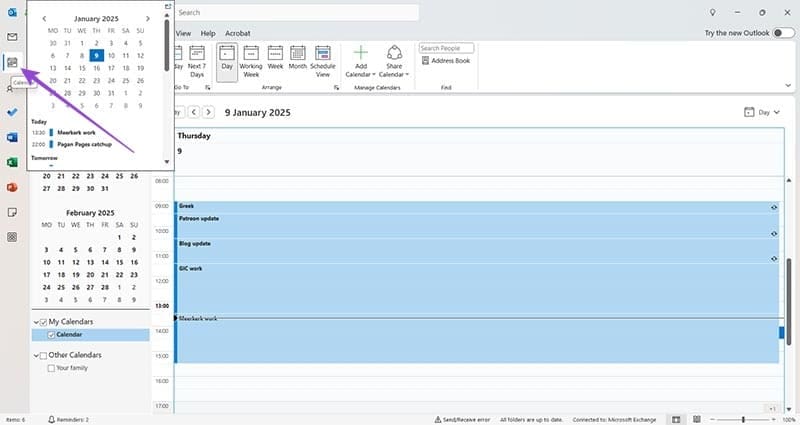
Task: Open Calendar module in navigation bar
Action: pos(12,62)
